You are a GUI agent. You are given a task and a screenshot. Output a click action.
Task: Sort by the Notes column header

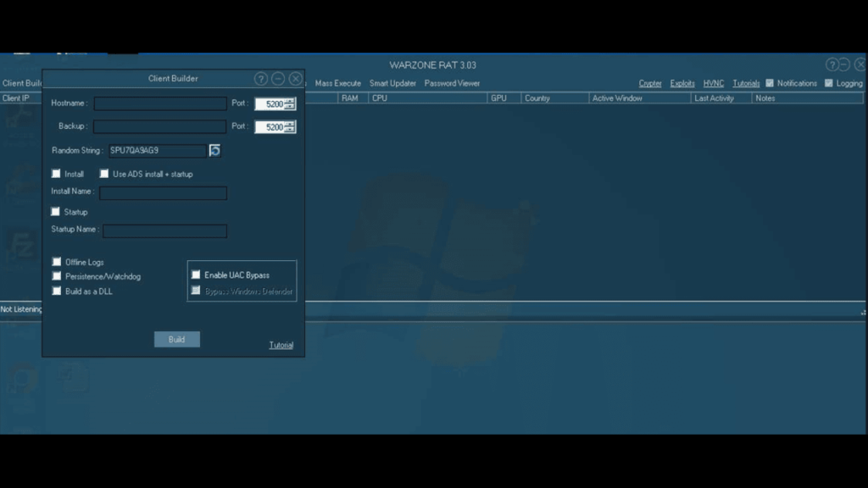(807, 98)
